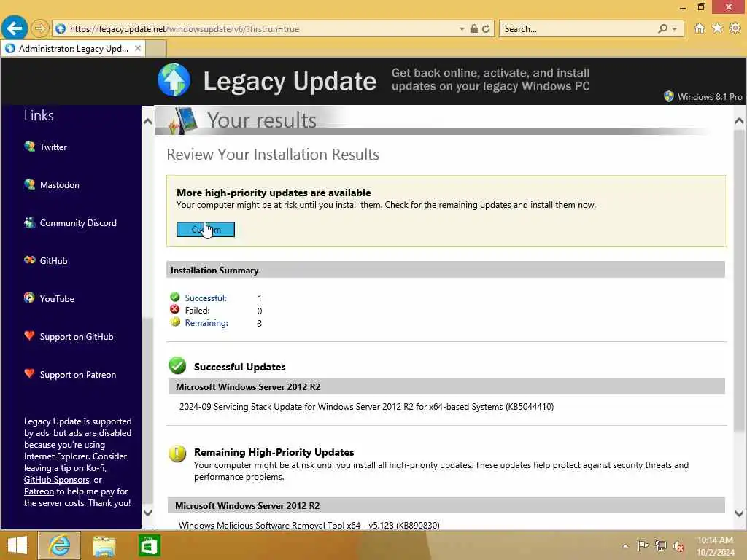747x560 pixels.
Task: Select the KB5044410 Servicing Stack Update text
Action: 366,407
